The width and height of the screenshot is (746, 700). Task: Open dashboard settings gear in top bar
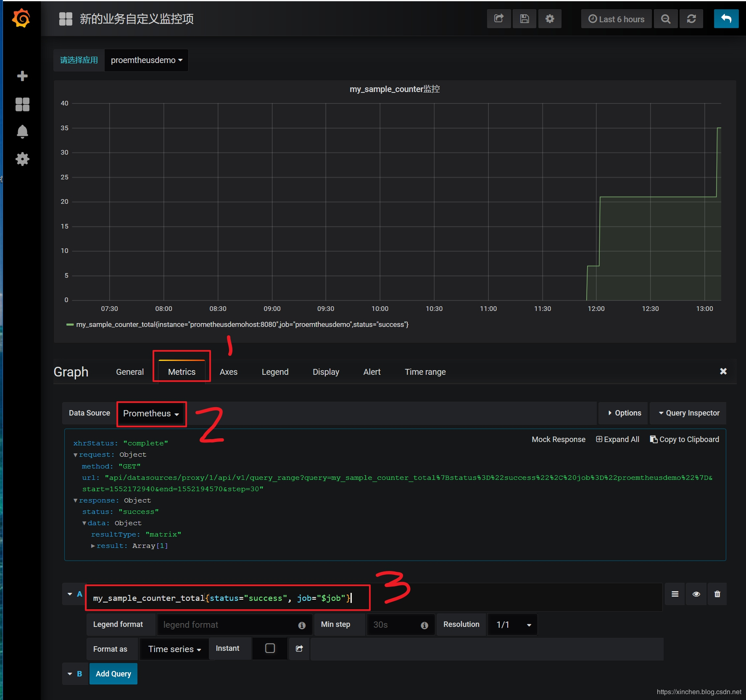(x=550, y=19)
